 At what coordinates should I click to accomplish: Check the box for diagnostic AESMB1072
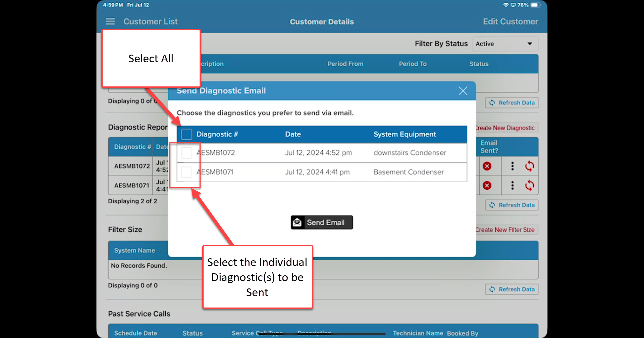(x=186, y=153)
